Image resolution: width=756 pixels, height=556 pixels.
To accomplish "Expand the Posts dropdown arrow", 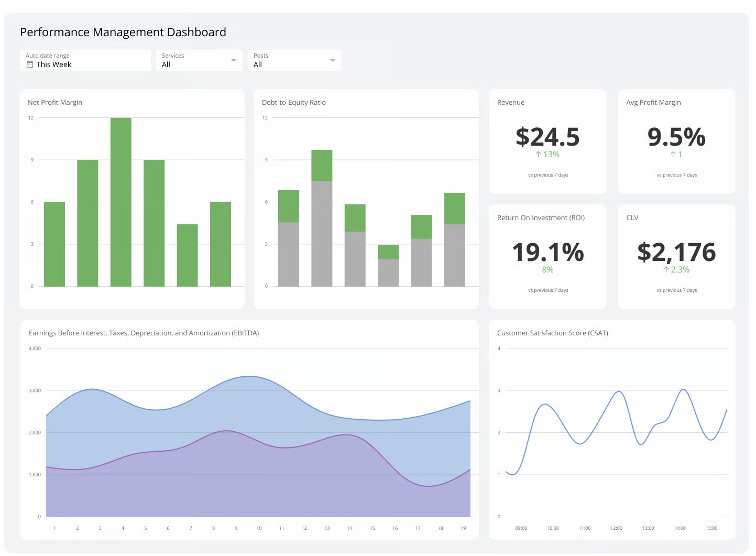I will pos(332,60).
